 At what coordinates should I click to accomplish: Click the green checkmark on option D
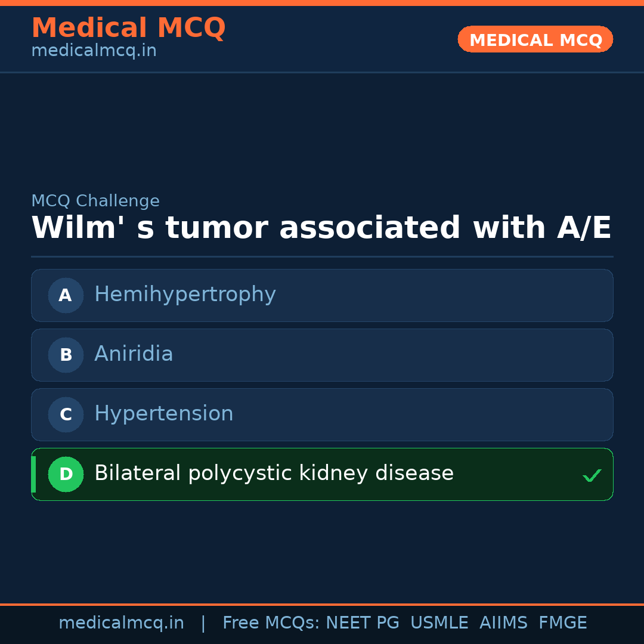pyautogui.click(x=592, y=475)
